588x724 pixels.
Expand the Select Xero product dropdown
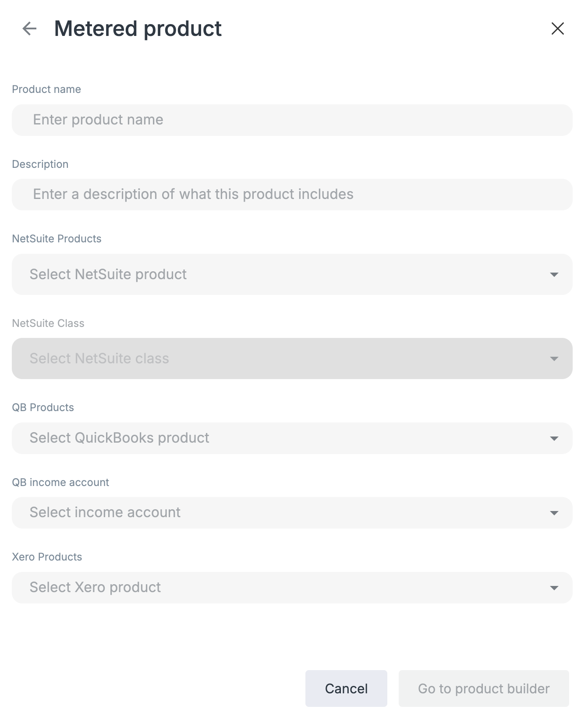click(x=292, y=588)
